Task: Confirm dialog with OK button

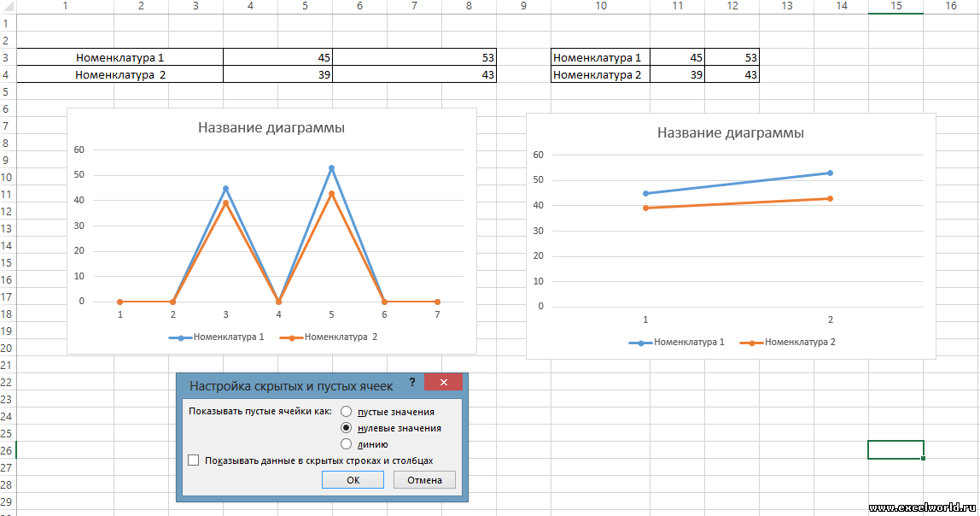Action: point(353,480)
